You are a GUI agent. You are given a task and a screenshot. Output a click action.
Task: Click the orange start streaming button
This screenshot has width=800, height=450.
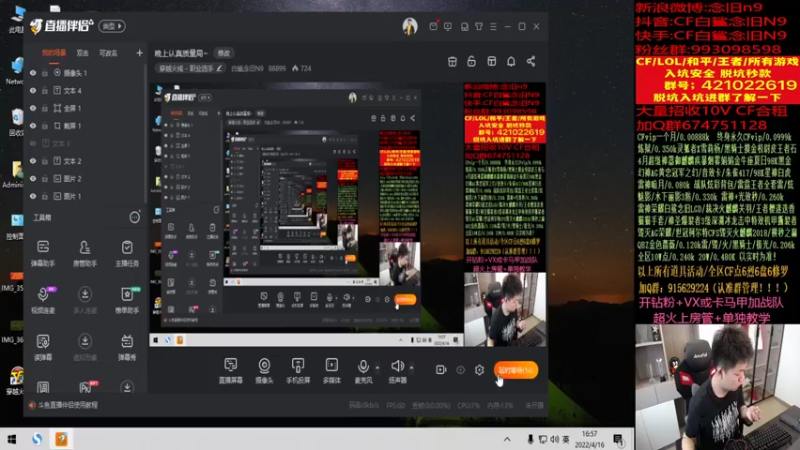point(516,370)
